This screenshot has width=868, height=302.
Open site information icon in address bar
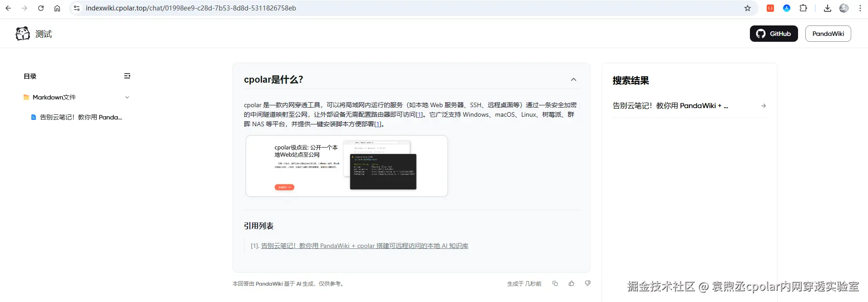[77, 8]
